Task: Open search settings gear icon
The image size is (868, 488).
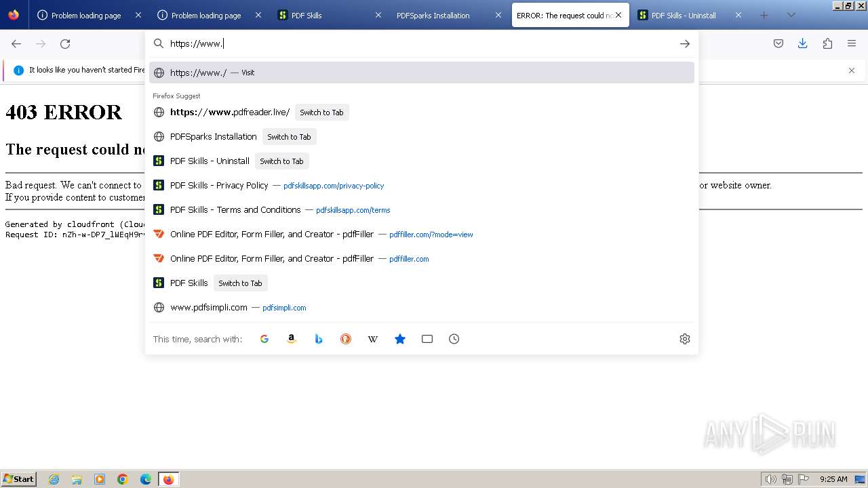Action: pyautogui.click(x=685, y=339)
